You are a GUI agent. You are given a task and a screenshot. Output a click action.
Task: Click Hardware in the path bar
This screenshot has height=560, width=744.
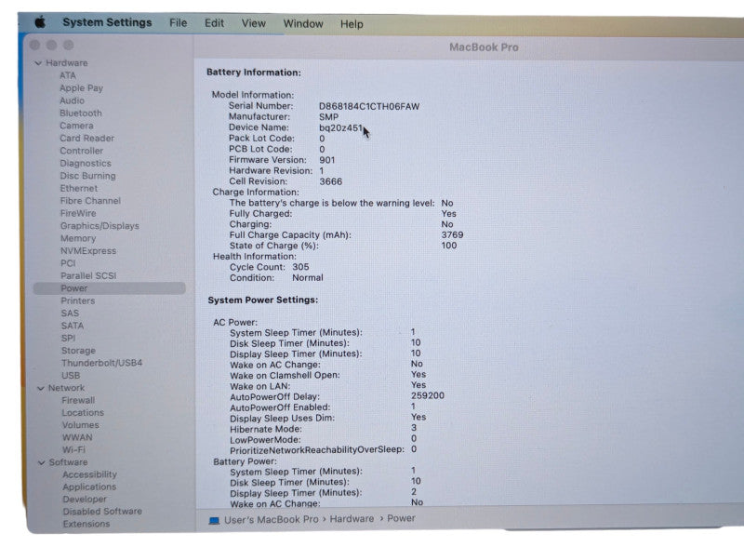pyautogui.click(x=352, y=519)
